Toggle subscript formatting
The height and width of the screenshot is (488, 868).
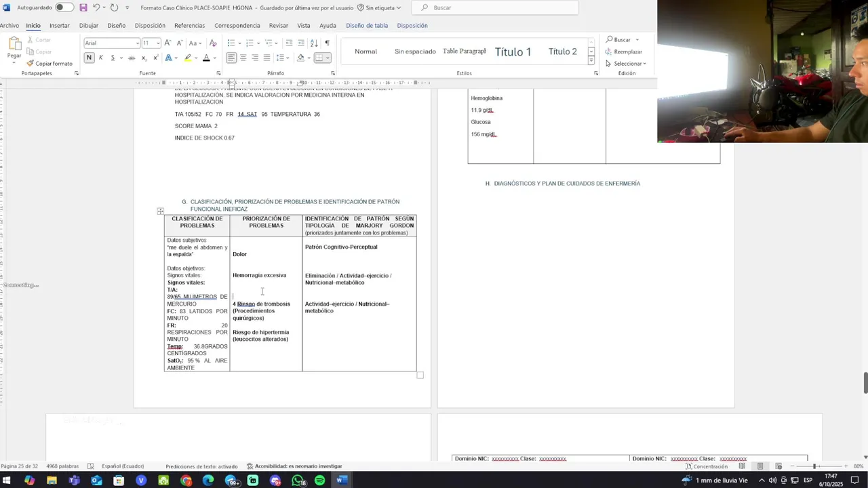[x=144, y=58]
